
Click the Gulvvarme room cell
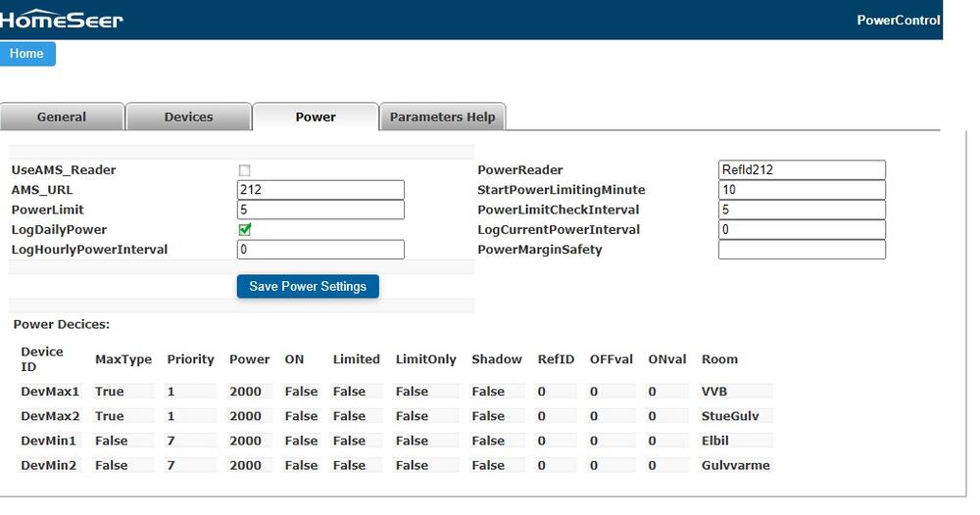[736, 465]
